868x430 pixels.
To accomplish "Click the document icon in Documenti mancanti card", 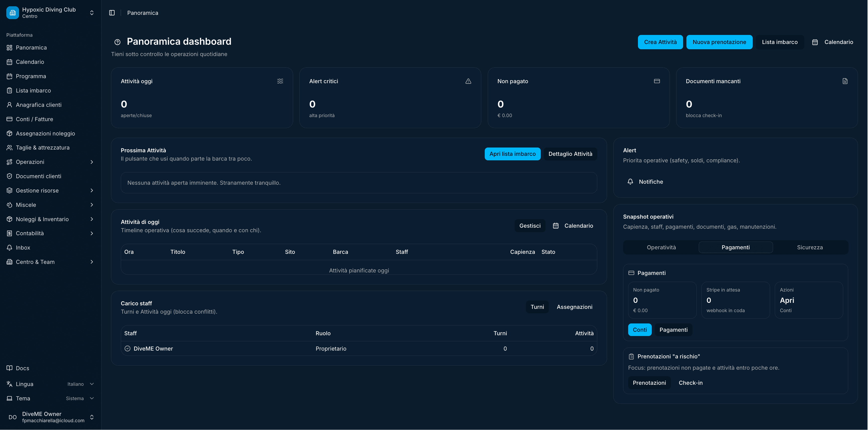I will point(845,81).
